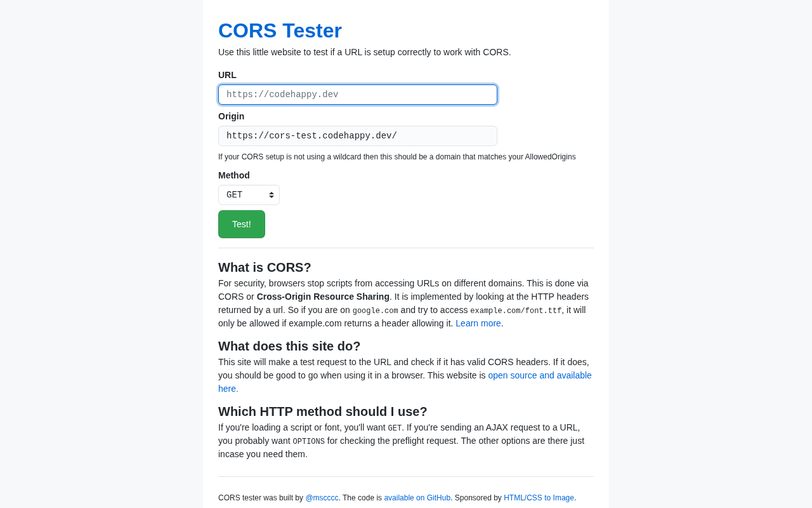Open the available on GitHub link

(x=417, y=498)
